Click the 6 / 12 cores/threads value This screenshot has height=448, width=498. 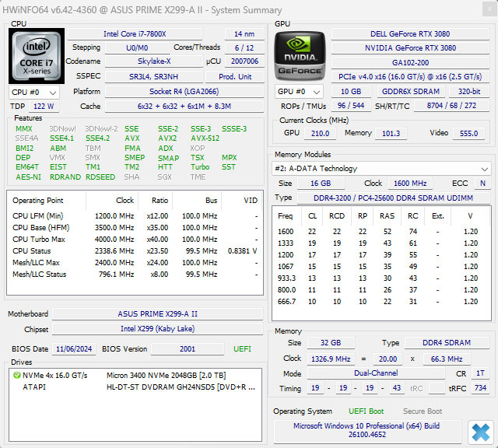click(244, 48)
